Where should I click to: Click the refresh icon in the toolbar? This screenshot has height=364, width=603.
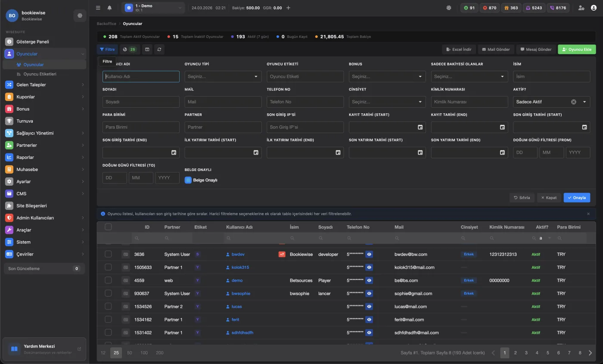coord(159,50)
